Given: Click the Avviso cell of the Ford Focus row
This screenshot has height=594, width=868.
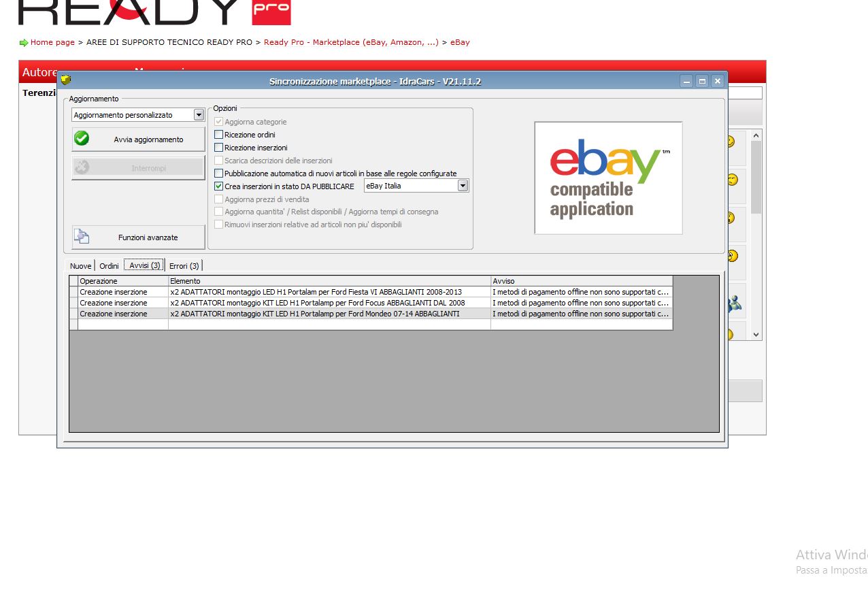Looking at the screenshot, I should [x=582, y=303].
